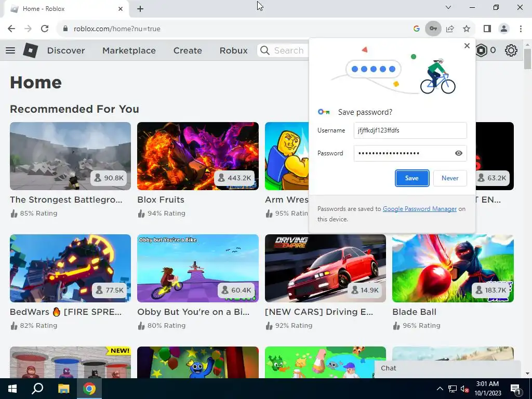The width and height of the screenshot is (532, 399).
Task: Open the Roblox hamburger navigation menu
Action: (x=10, y=50)
